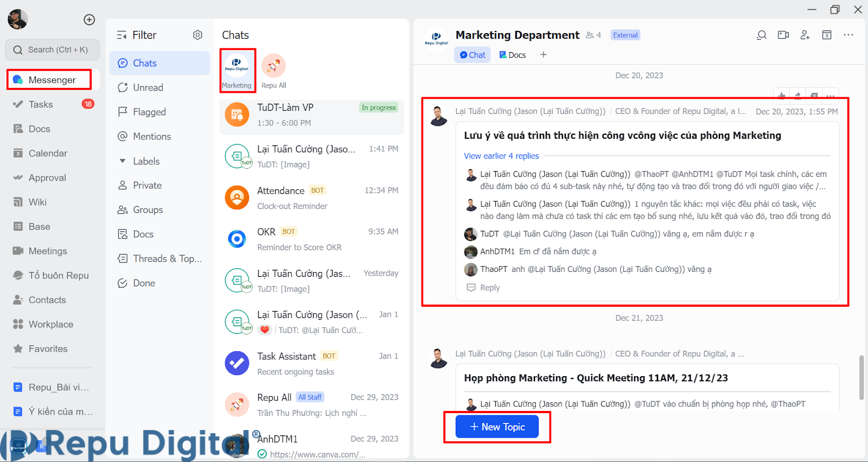Image resolution: width=868 pixels, height=462 pixels.
Task: Expand View earlier 4 replies
Action: point(501,156)
